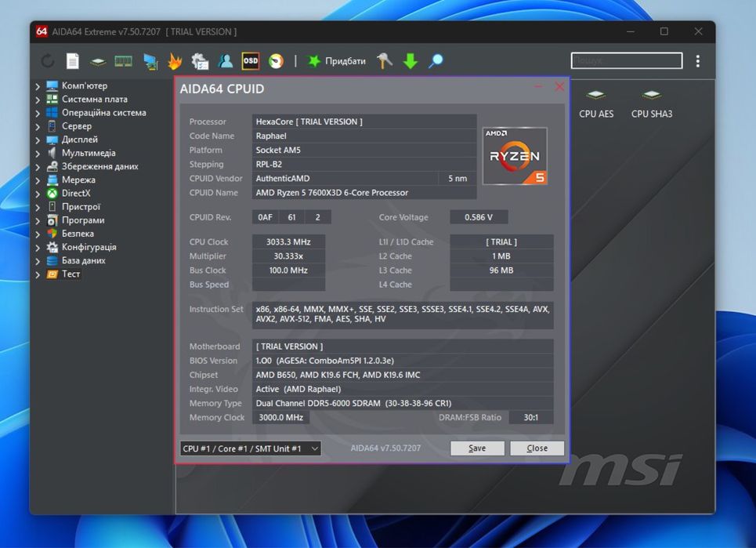This screenshot has height=548, width=756.
Task: Click the L3 Cache 96 MB value
Action: point(501,270)
